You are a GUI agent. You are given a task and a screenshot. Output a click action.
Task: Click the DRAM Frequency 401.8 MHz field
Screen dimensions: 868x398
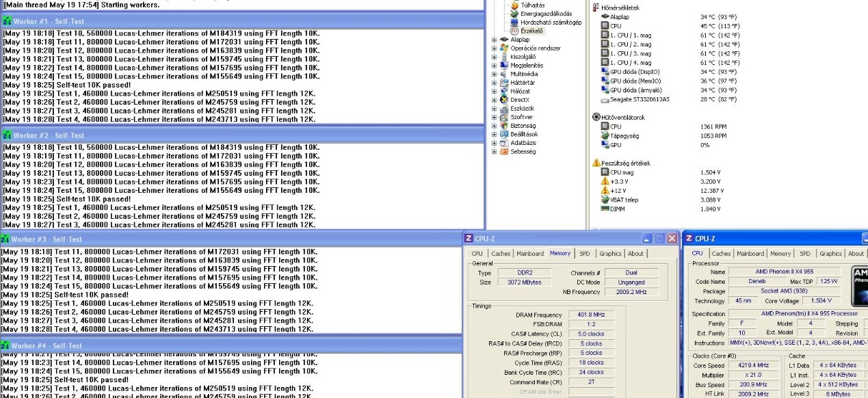coord(591,315)
